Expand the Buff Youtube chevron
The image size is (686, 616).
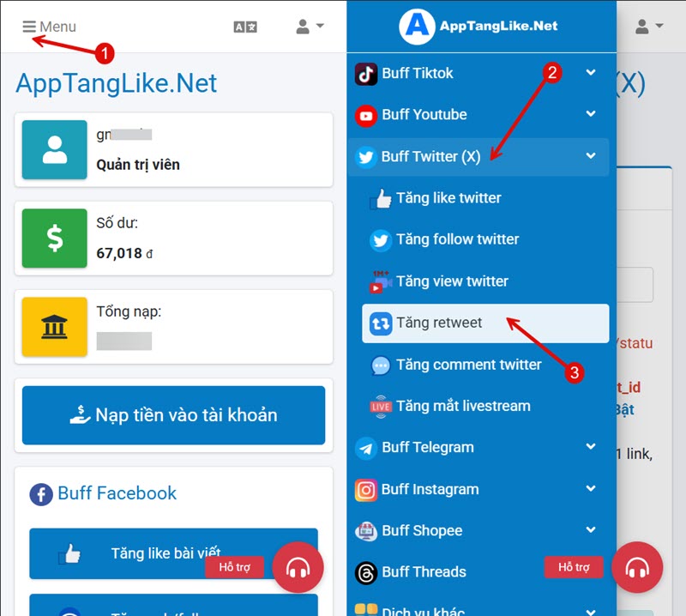tap(591, 114)
